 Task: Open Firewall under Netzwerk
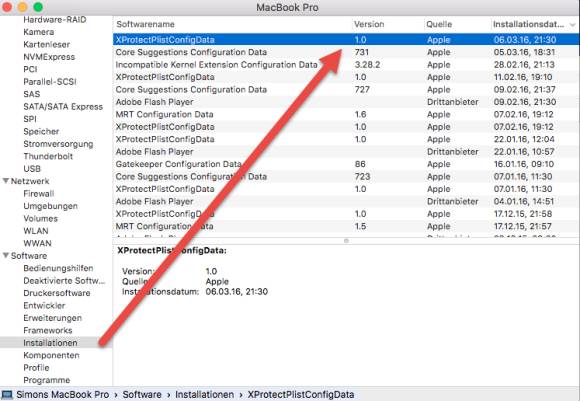click(x=38, y=193)
